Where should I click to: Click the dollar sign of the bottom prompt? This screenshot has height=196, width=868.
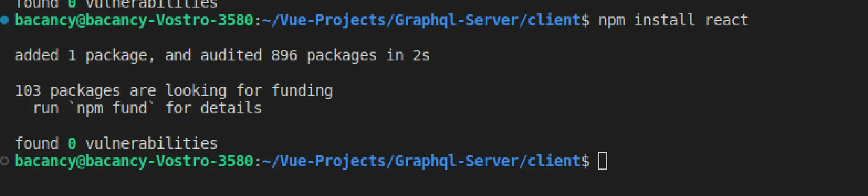click(x=585, y=161)
